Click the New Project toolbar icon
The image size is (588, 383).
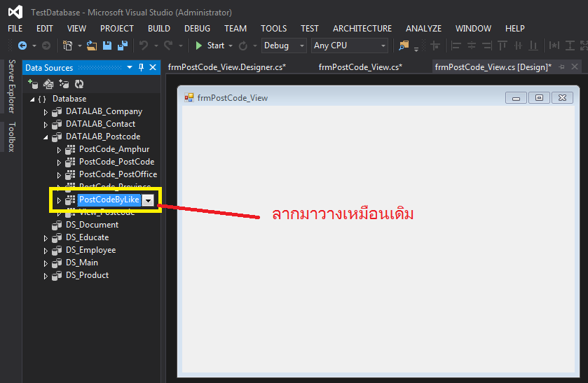[67, 46]
